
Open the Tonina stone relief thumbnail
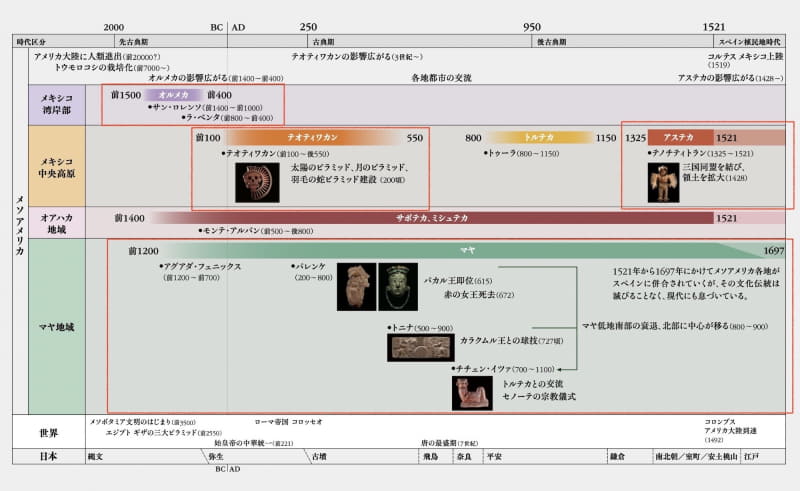(x=420, y=348)
